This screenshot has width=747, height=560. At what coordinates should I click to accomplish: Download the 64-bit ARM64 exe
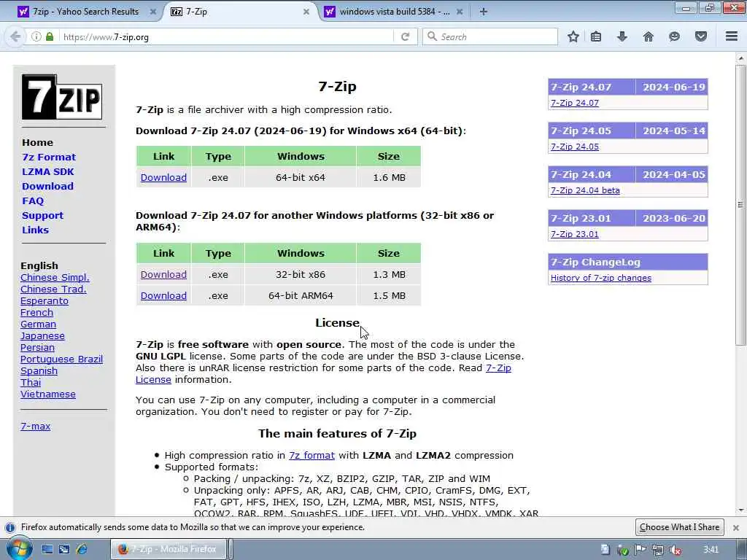point(163,295)
